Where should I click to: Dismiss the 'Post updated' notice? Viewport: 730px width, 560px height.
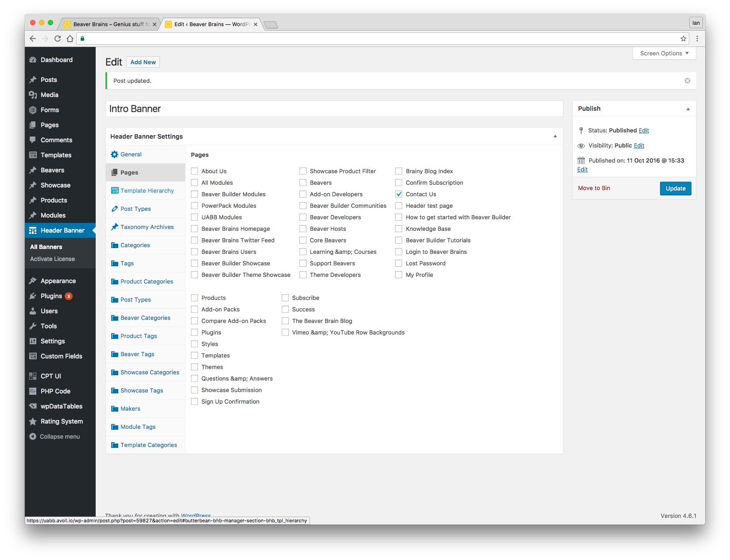[687, 81]
